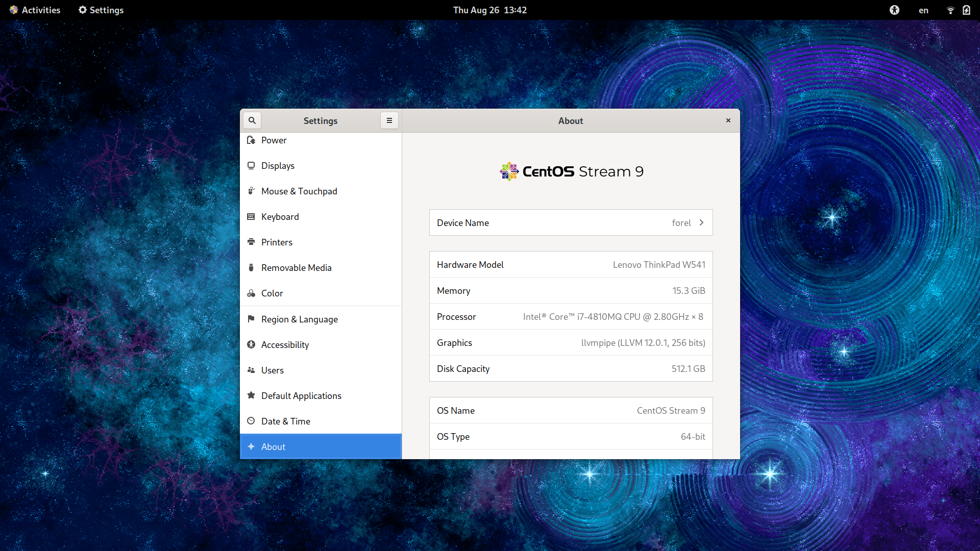This screenshot has width=980, height=551.
Task: Open the accessibility menu in top bar
Action: [894, 10]
